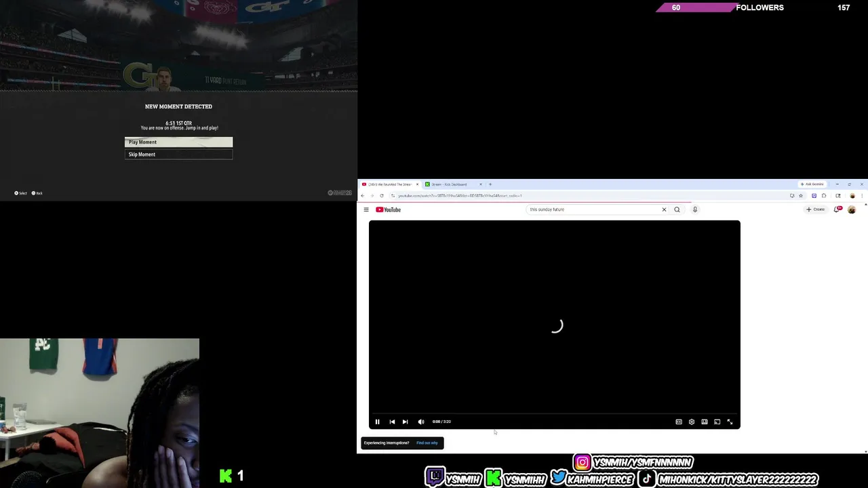
Task: Click the Ask Gemini button
Action: [x=812, y=184]
